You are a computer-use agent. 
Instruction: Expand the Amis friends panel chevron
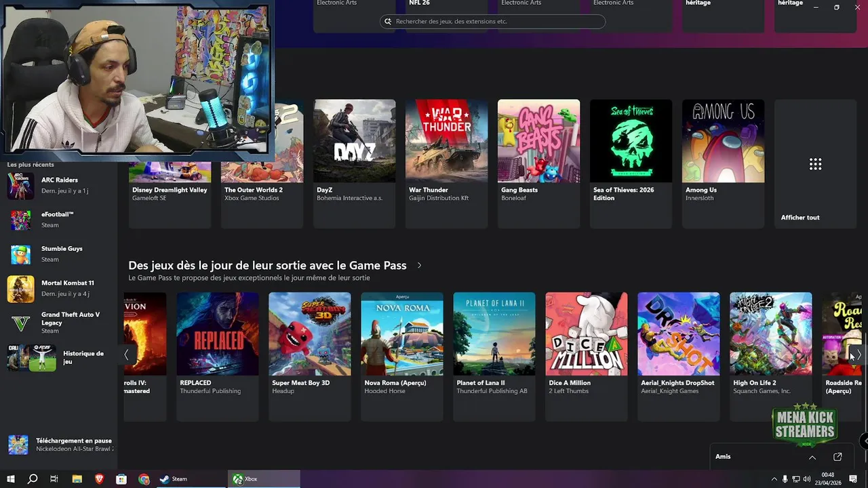click(x=812, y=457)
